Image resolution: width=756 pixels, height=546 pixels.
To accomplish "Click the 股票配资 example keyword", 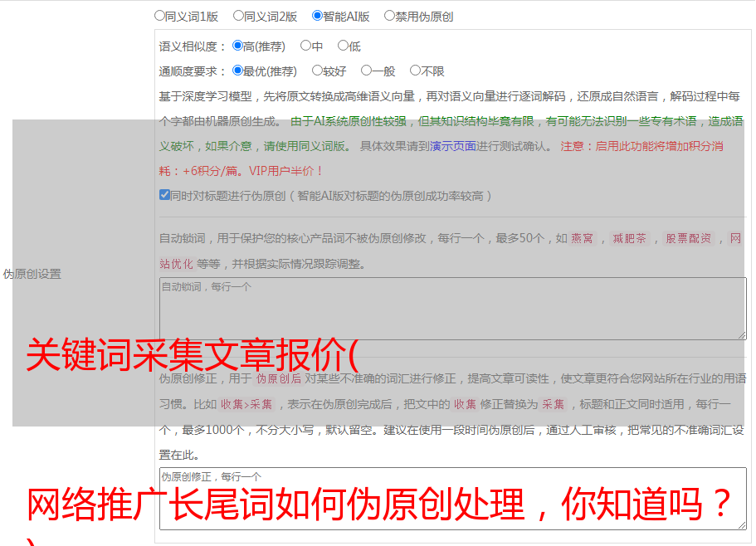I will (x=688, y=238).
